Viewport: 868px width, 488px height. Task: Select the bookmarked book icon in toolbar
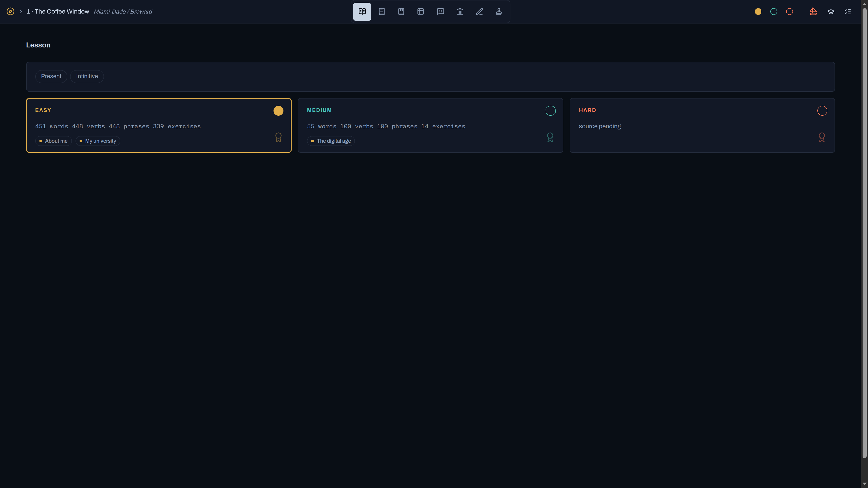pyautogui.click(x=401, y=12)
